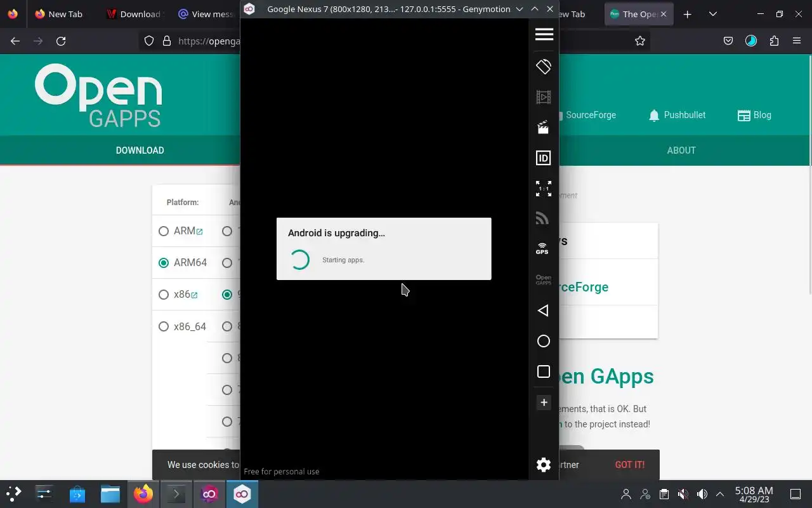812x508 pixels.
Task: Click the Open GApps logo on the webpage
Action: tap(98, 95)
